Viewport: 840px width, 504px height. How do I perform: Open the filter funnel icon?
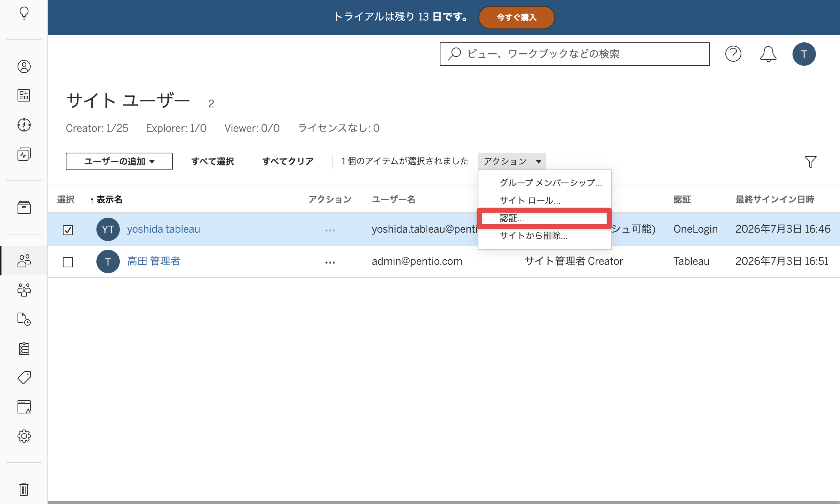[810, 161]
